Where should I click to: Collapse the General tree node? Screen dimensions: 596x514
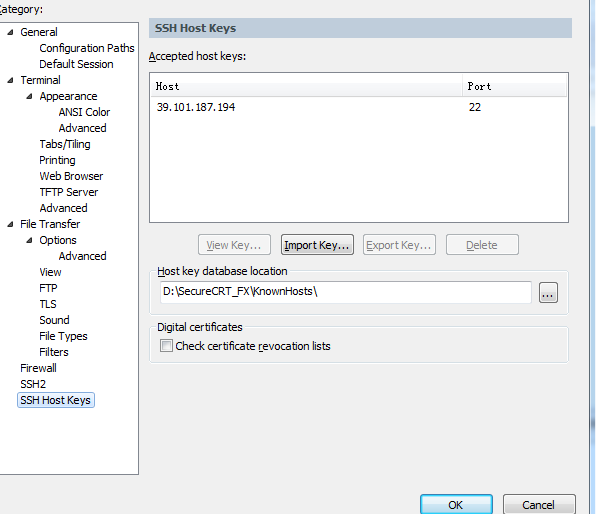[11, 32]
